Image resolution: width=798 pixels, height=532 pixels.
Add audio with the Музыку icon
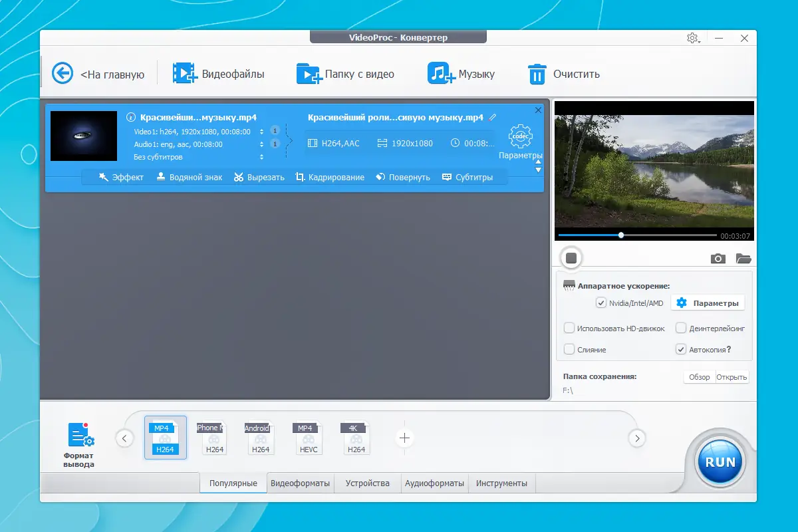[x=441, y=73]
